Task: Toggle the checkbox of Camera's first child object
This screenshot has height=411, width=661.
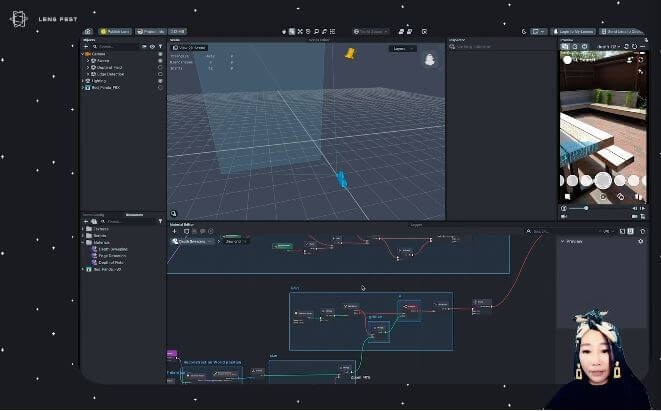Action: click(160, 61)
